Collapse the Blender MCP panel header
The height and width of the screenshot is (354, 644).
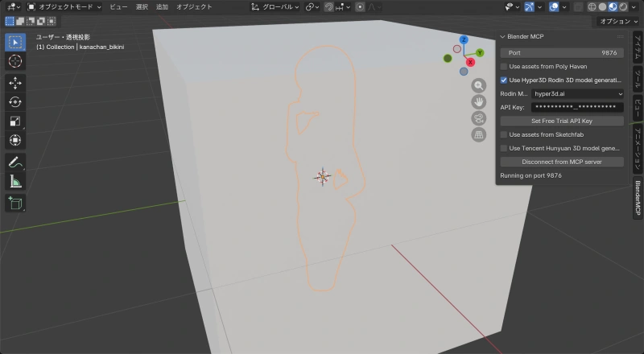[x=503, y=37]
